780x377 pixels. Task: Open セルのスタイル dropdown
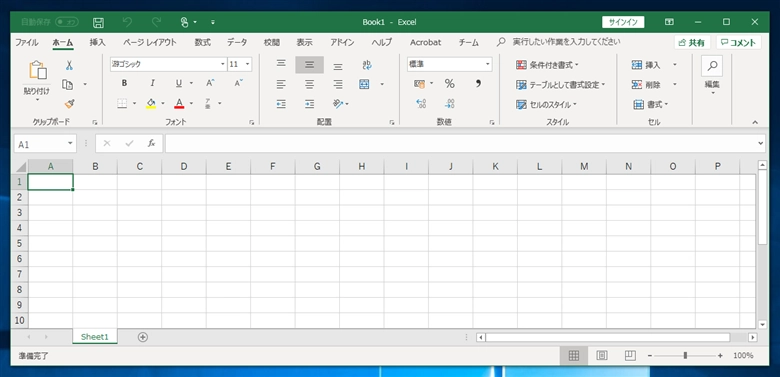tap(546, 105)
